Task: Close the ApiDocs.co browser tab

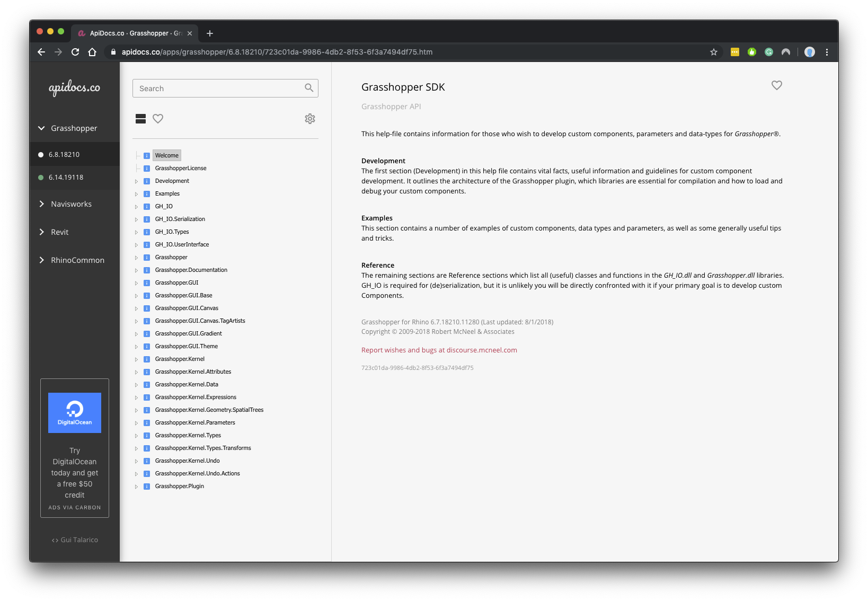Action: point(190,33)
